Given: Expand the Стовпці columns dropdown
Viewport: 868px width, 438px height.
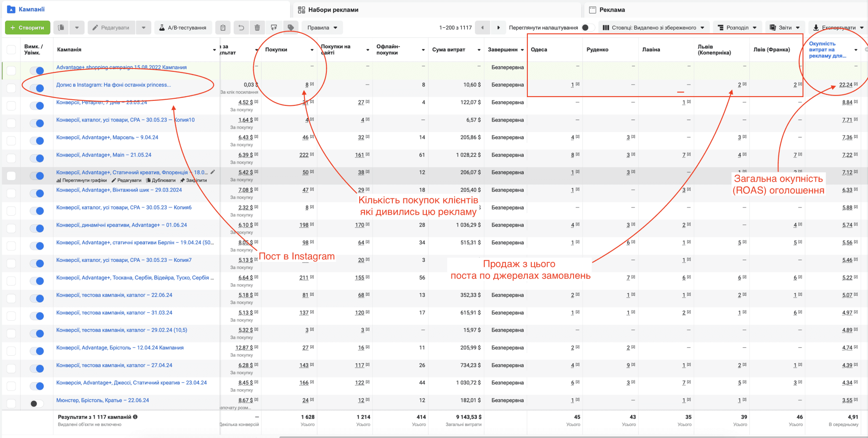Looking at the screenshot, I should 653,28.
